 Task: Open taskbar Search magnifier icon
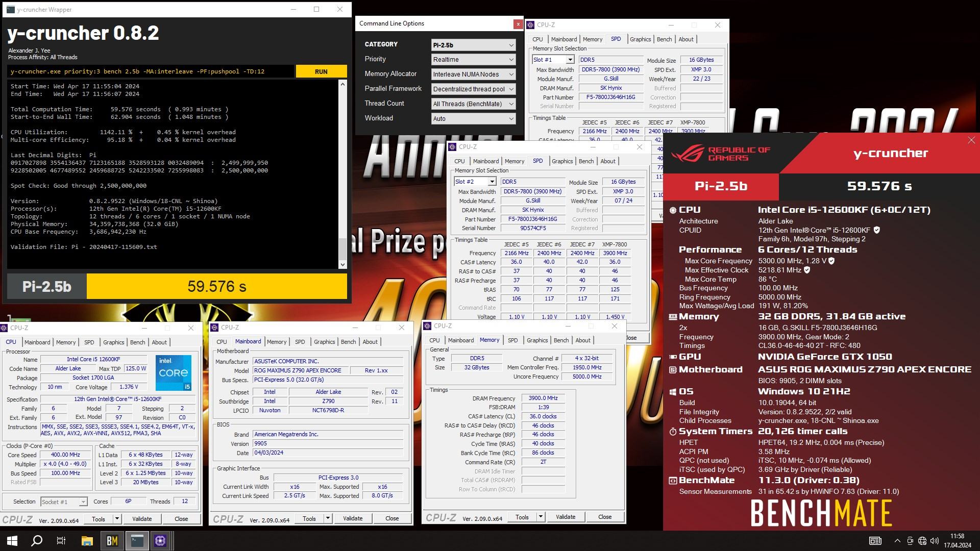pos(37,541)
